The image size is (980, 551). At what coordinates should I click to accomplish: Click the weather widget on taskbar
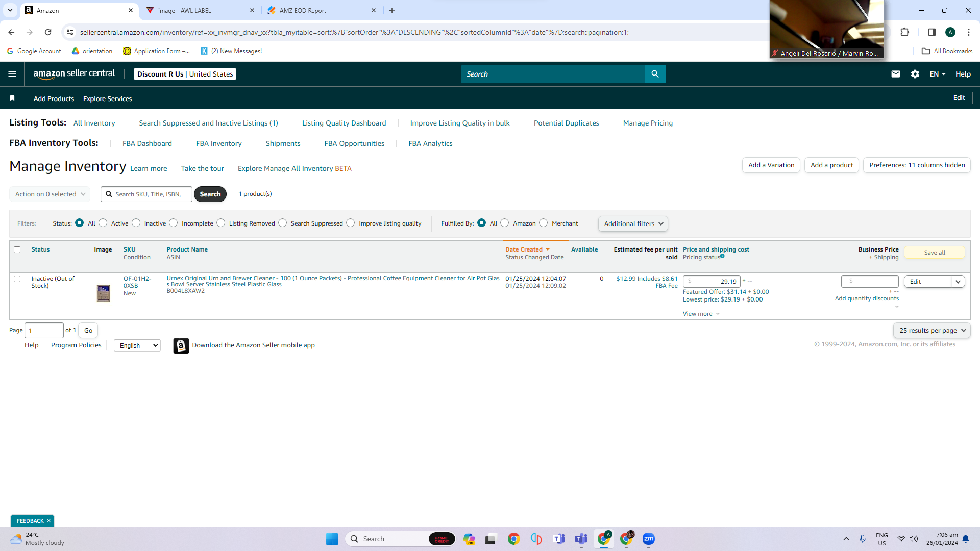(x=37, y=539)
